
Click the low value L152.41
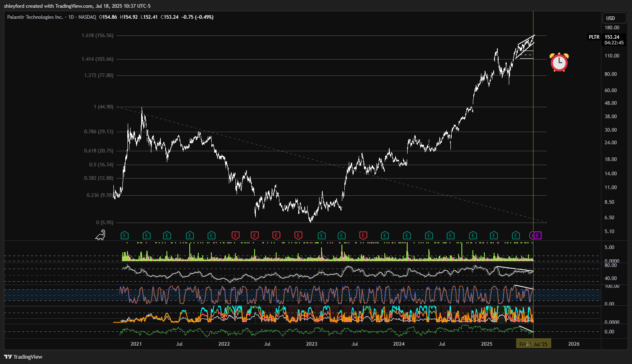click(x=149, y=17)
